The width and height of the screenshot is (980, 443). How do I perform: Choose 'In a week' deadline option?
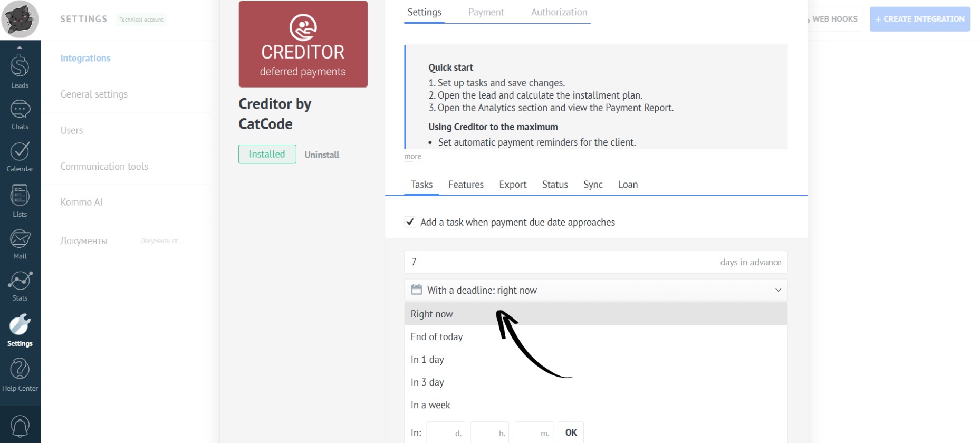tap(430, 405)
